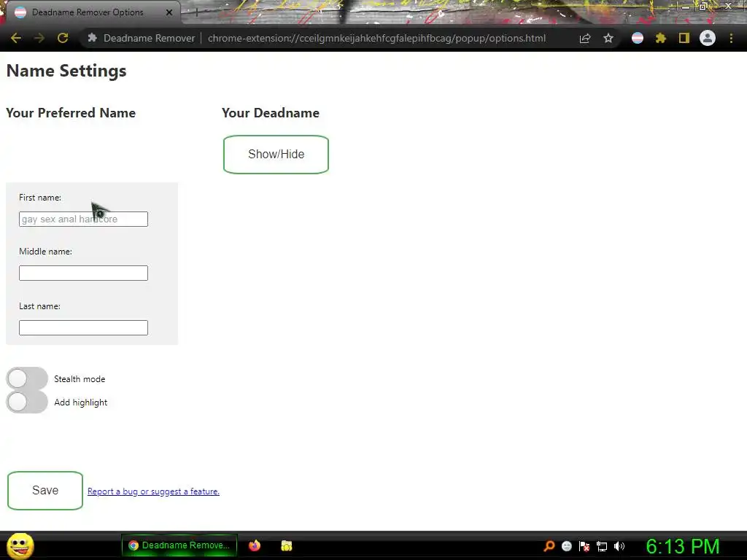This screenshot has width=747, height=560.
Task: Minimize the browser window
Action: pos(685,7)
